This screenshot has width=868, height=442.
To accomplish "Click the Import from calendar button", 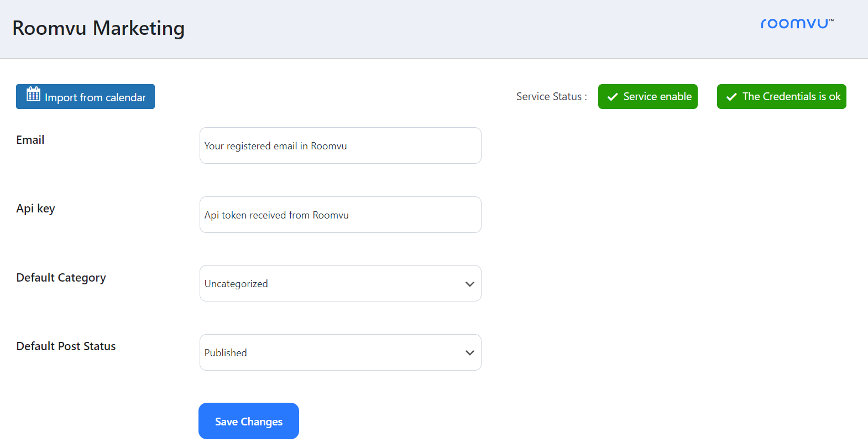I will pyautogui.click(x=85, y=96).
